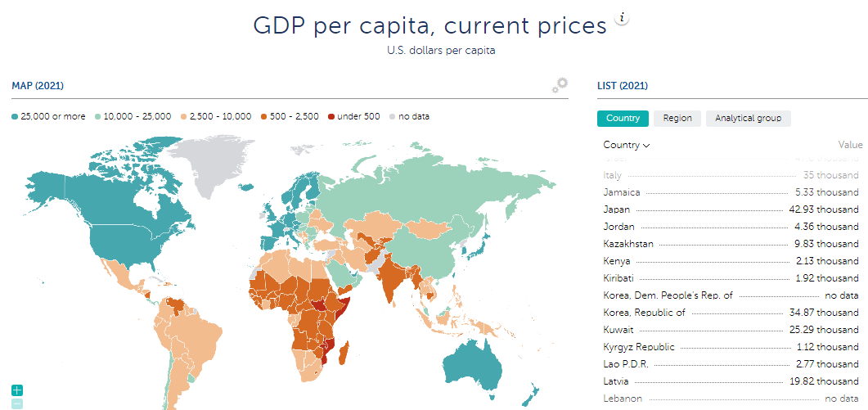Toggle the 'under 500' legend item
The image size is (868, 410).
(x=353, y=116)
